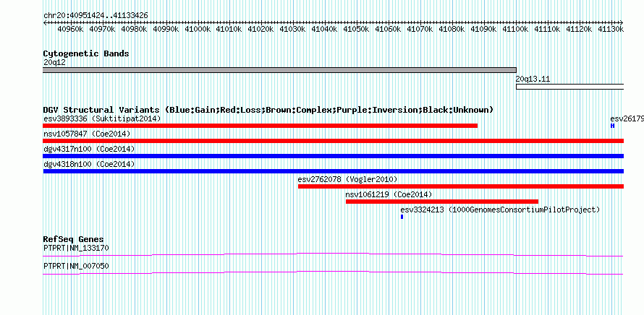Select the dgv4317n100 blue gain bar

333,156
